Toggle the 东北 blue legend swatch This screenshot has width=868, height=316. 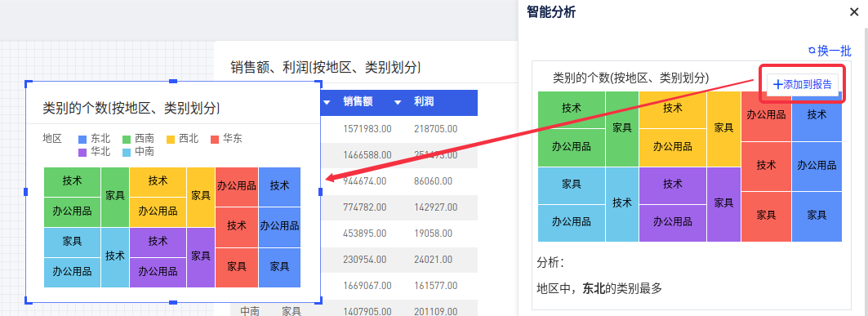83,140
